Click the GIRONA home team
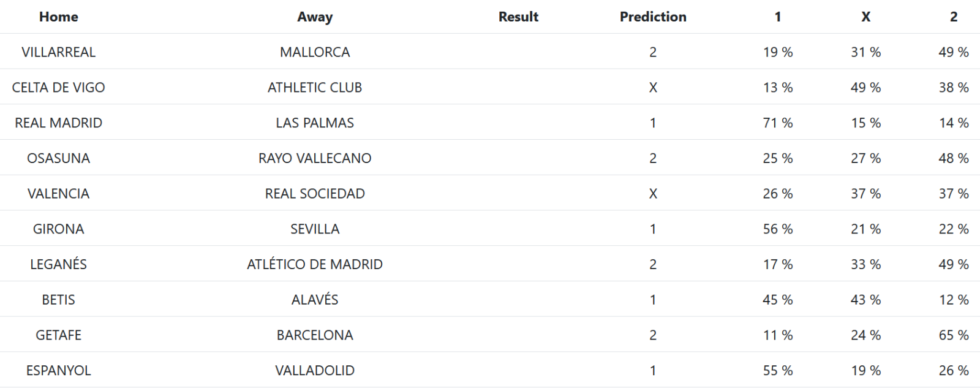Viewport: 980px width, 388px height. (x=58, y=229)
